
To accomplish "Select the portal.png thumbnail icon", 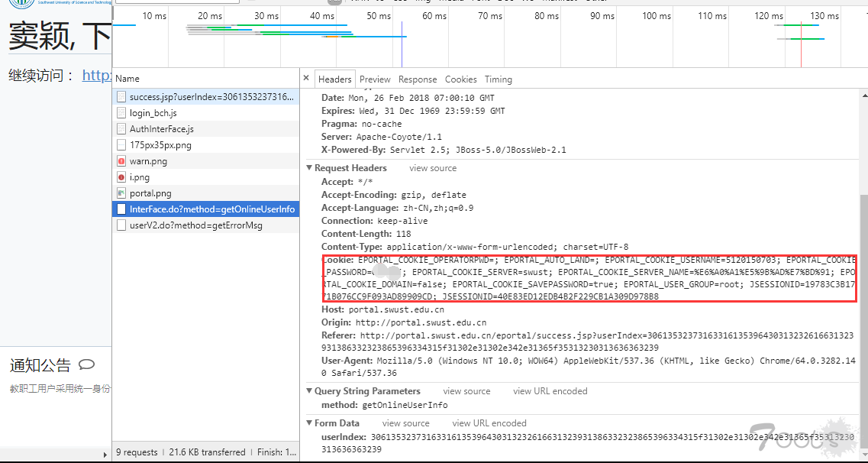I will 121,193.
